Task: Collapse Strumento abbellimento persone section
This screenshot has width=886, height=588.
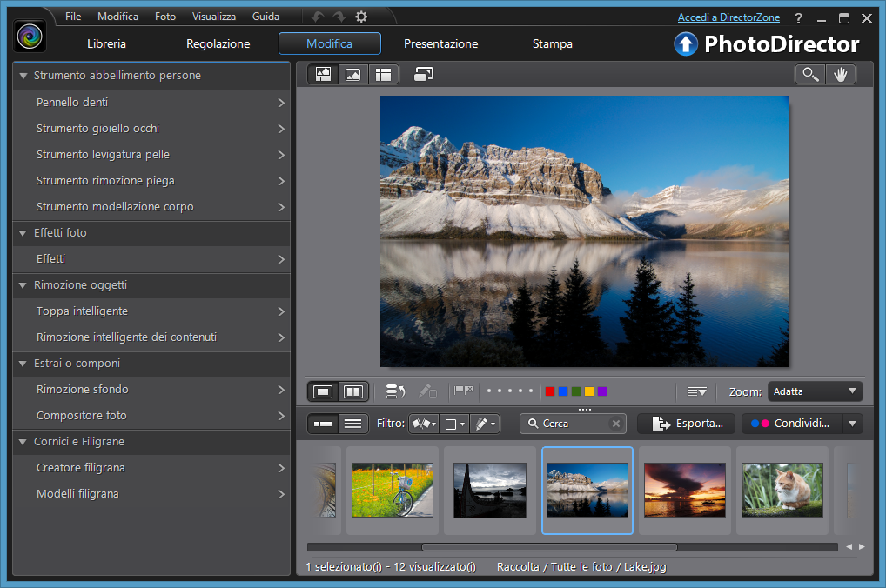Action: [23, 76]
